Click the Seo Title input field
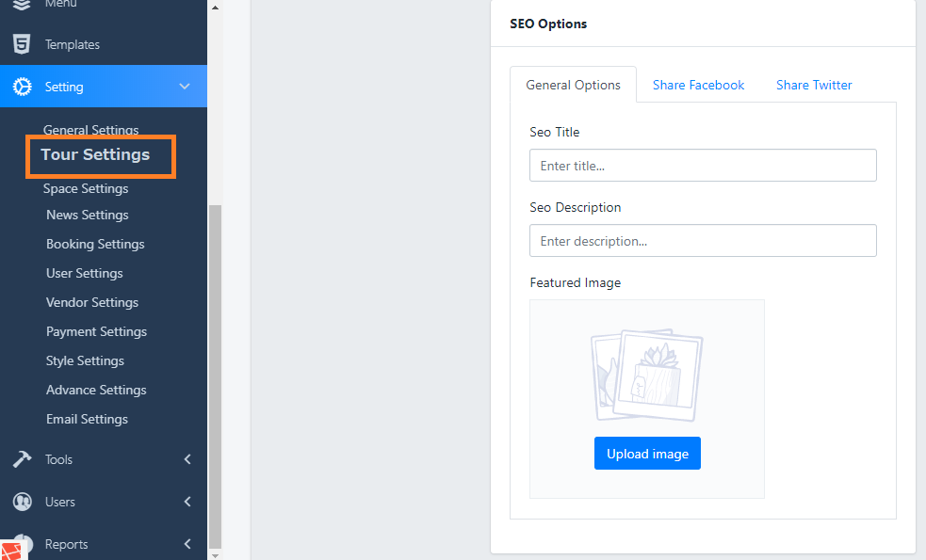 (x=703, y=166)
